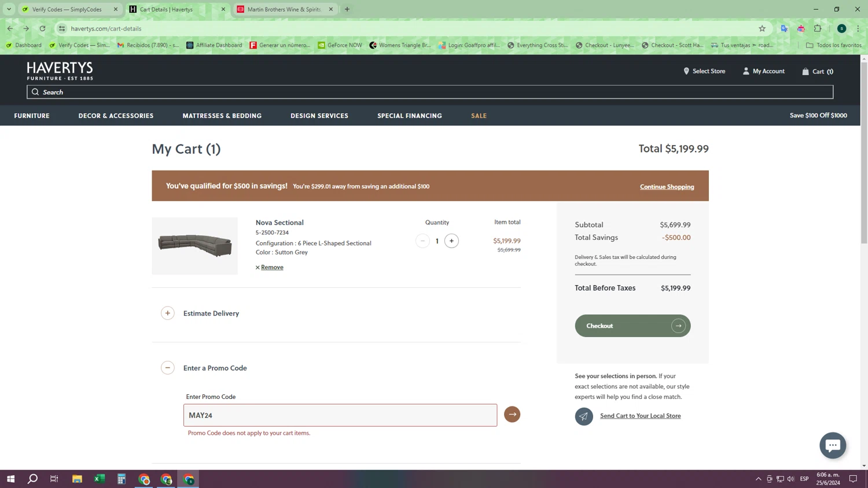Click the promo code input field

coord(340,415)
